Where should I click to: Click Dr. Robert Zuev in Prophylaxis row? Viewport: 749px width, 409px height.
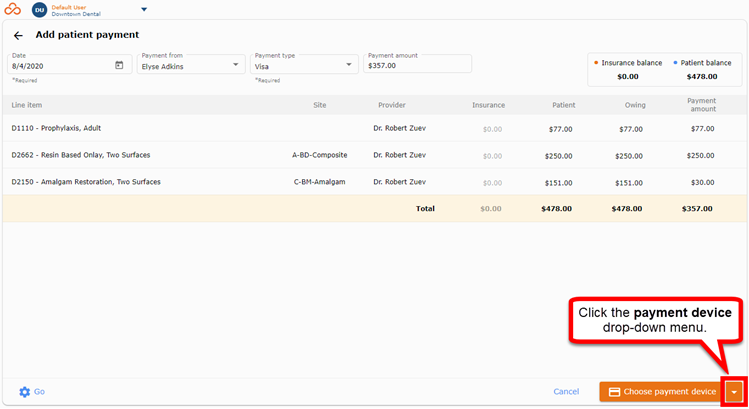pyautogui.click(x=399, y=128)
